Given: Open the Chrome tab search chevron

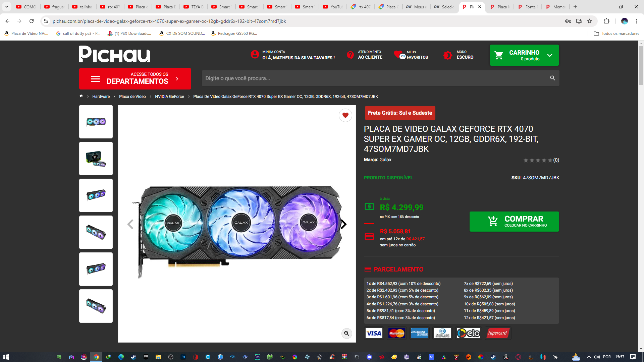Looking at the screenshot, I should (x=6, y=7).
